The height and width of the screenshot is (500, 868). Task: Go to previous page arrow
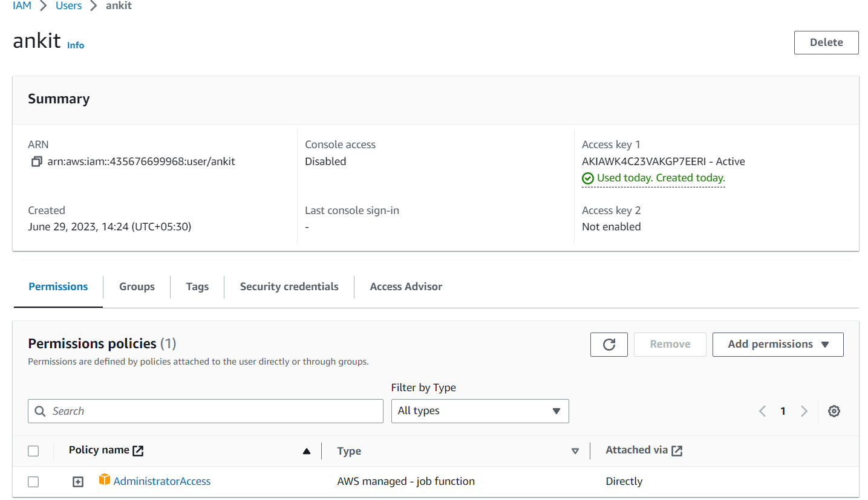pos(762,411)
